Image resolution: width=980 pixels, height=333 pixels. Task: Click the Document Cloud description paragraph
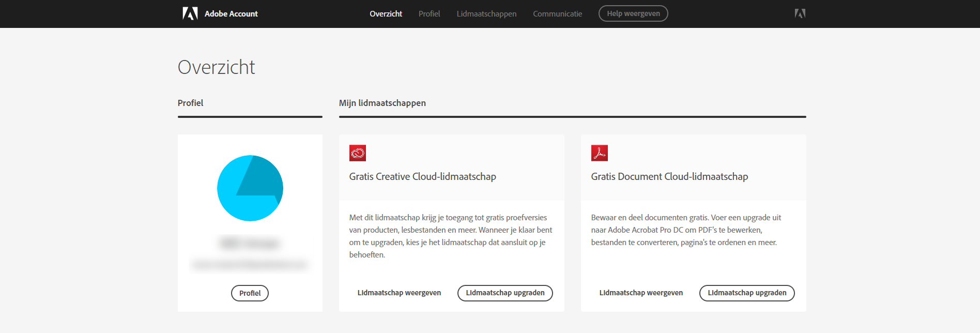(686, 230)
